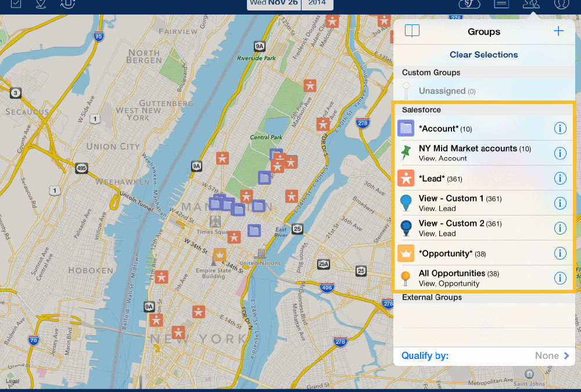The height and width of the screenshot is (392, 581).
Task: Tap the Lead marker on 11th Ave near Hoboken
Action: (x=162, y=277)
